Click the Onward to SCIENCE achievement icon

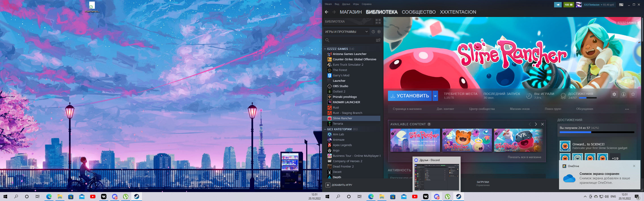point(565,146)
